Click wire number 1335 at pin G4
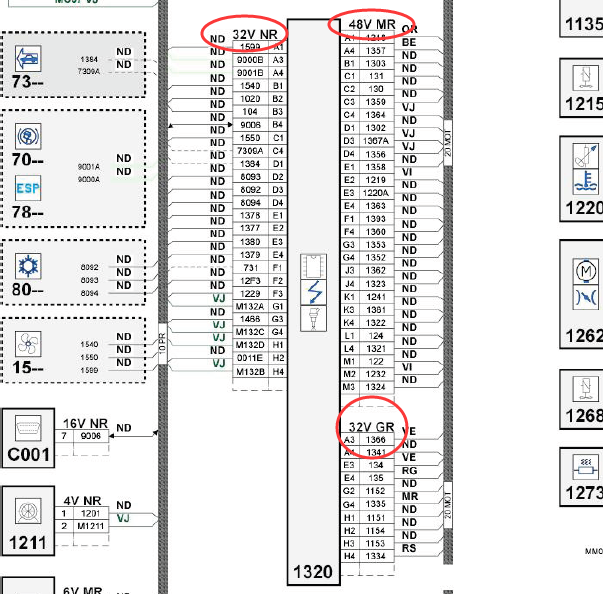The width and height of the screenshot is (603, 594). 376,504
